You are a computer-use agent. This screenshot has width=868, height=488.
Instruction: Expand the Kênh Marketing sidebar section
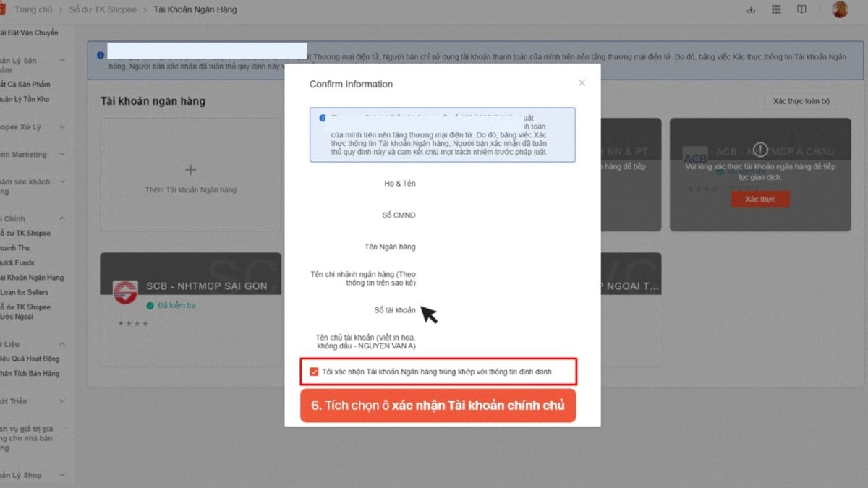pyautogui.click(x=62, y=155)
